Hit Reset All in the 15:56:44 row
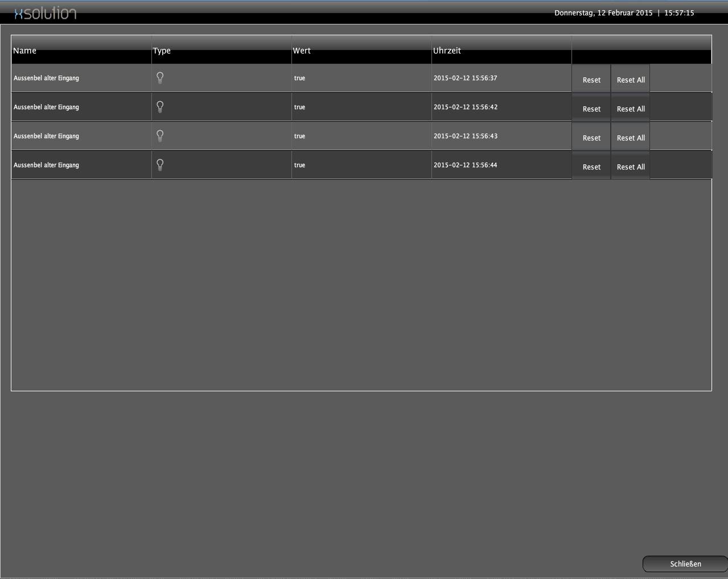The width and height of the screenshot is (728, 579). pyautogui.click(x=630, y=167)
